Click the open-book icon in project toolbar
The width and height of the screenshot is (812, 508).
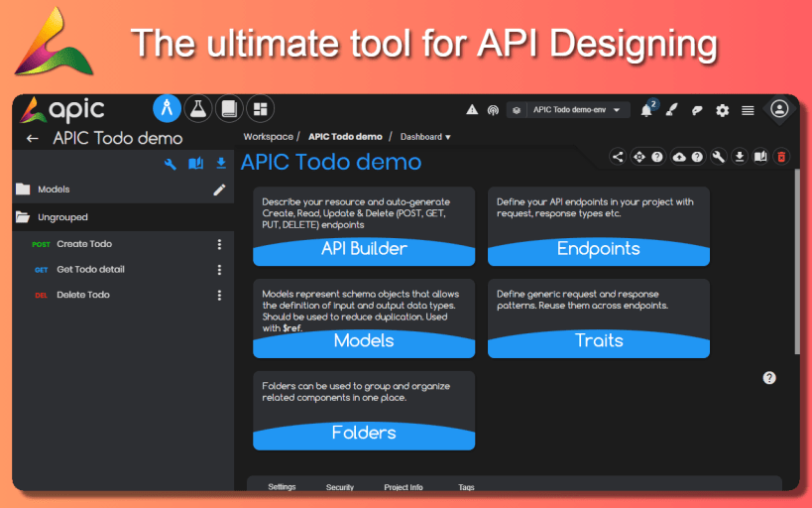point(760,157)
